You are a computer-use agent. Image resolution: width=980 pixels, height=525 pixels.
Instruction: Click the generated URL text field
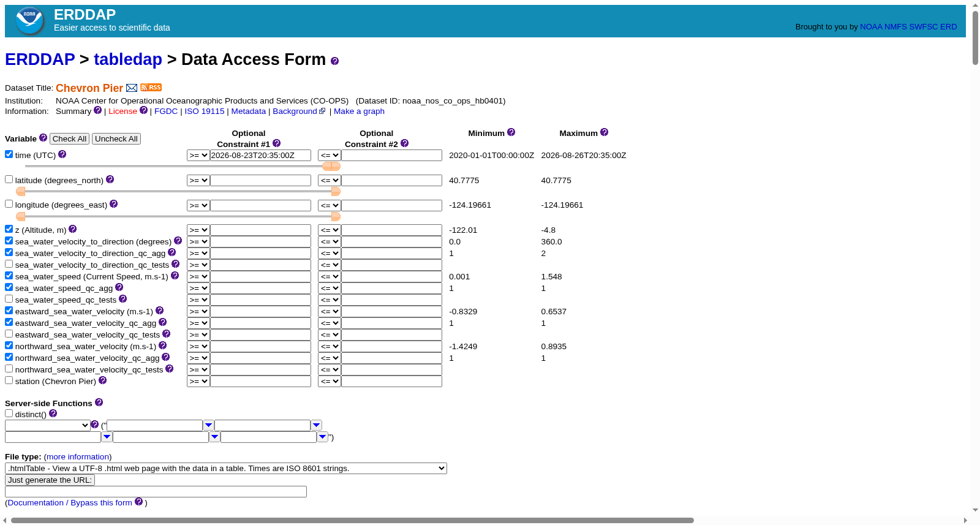[156, 492]
